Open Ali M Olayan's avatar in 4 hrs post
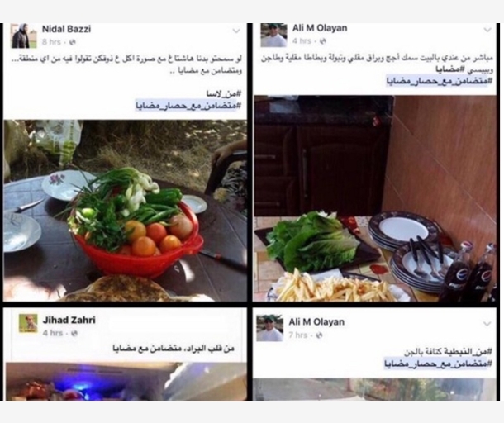 tap(273, 35)
